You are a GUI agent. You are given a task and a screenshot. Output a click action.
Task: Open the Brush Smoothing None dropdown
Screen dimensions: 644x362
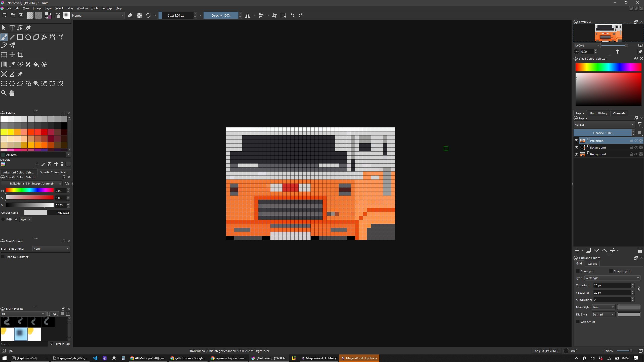(51, 248)
